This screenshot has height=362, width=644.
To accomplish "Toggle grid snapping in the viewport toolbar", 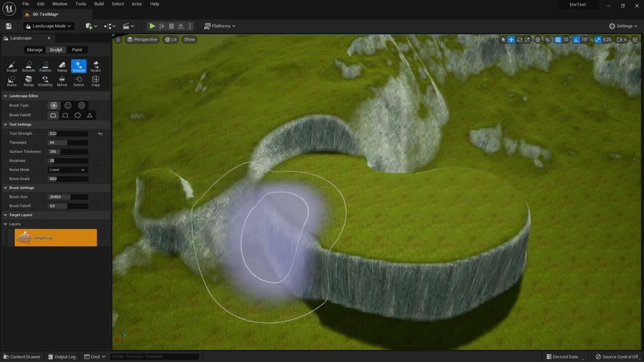I will [x=557, y=39].
